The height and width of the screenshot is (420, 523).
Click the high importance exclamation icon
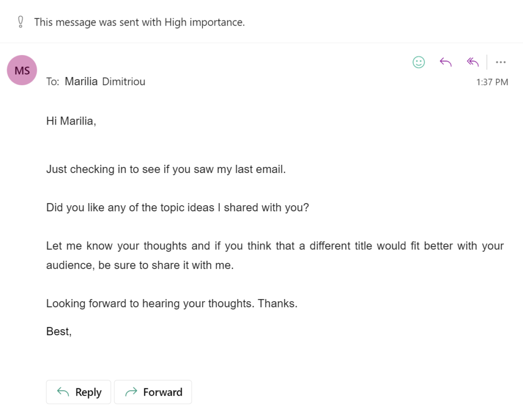tap(20, 21)
